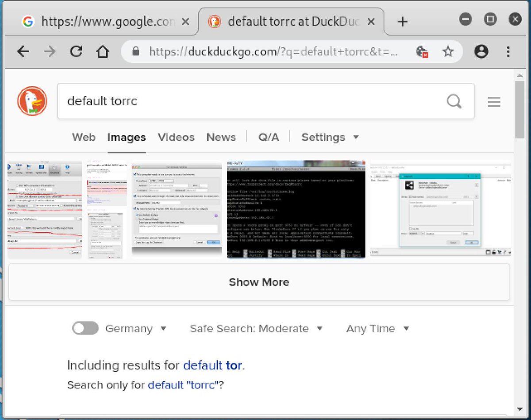Switch to Web results
This screenshot has width=531, height=420.
pos(84,137)
